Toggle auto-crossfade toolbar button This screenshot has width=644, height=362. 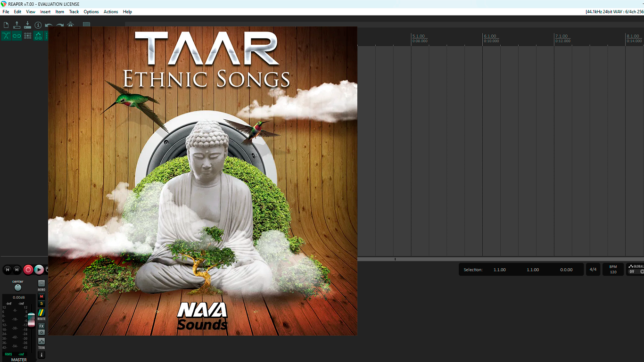click(6, 36)
